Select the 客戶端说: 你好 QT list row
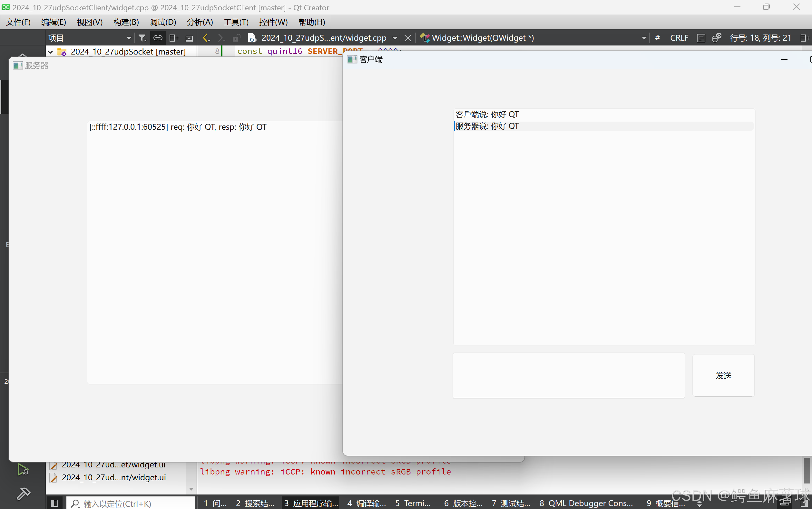The image size is (812, 509). tap(603, 115)
